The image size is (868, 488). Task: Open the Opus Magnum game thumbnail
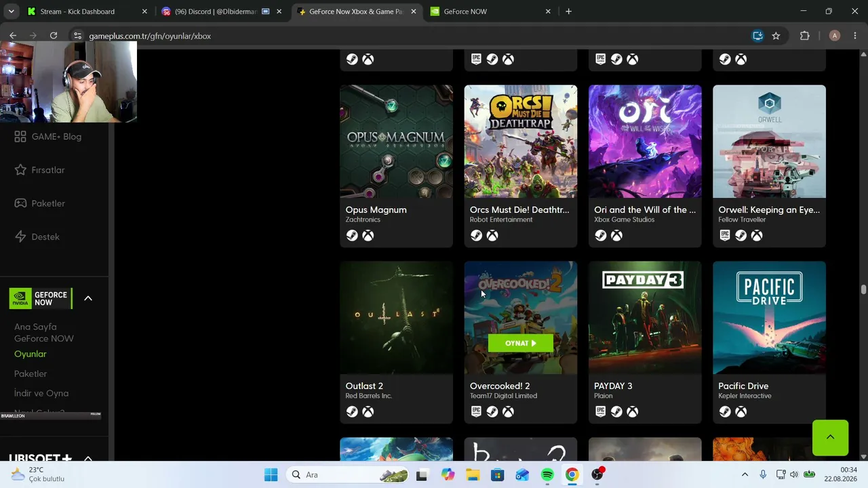pos(396,141)
